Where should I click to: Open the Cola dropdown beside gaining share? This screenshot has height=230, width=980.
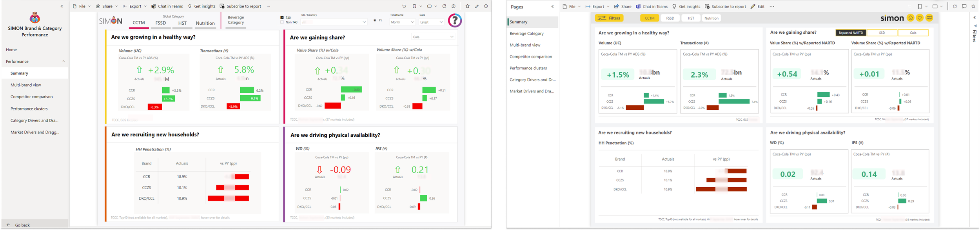(x=433, y=37)
